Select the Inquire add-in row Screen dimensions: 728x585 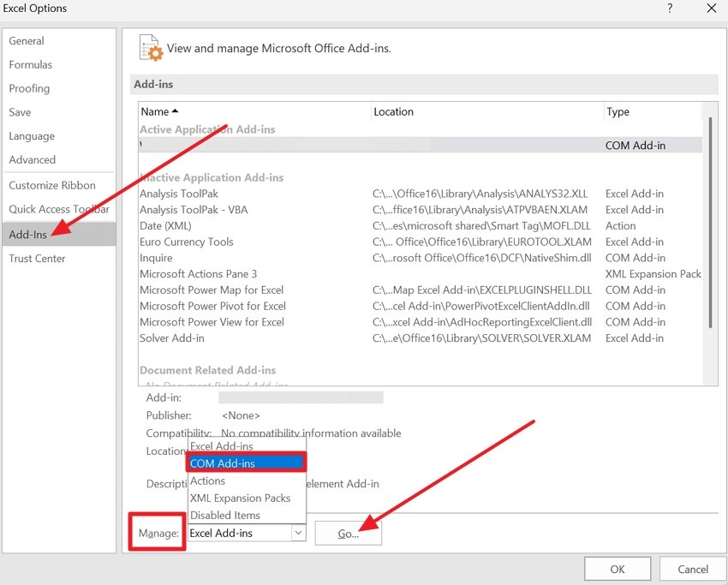421,258
